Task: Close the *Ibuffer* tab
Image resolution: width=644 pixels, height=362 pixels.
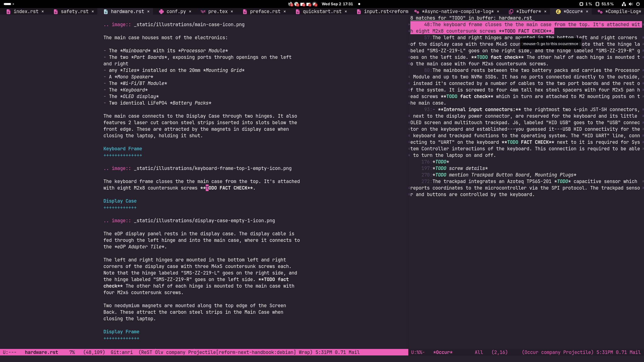Action: point(545,12)
